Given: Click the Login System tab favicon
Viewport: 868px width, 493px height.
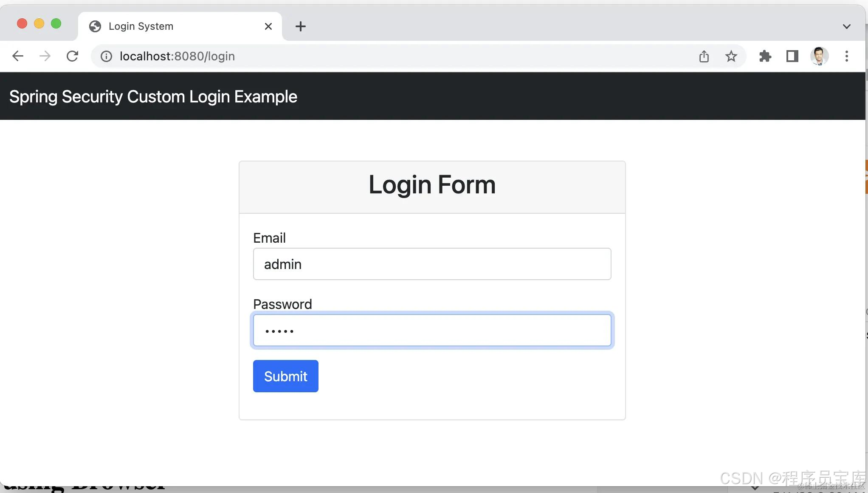Looking at the screenshot, I should pyautogui.click(x=95, y=26).
